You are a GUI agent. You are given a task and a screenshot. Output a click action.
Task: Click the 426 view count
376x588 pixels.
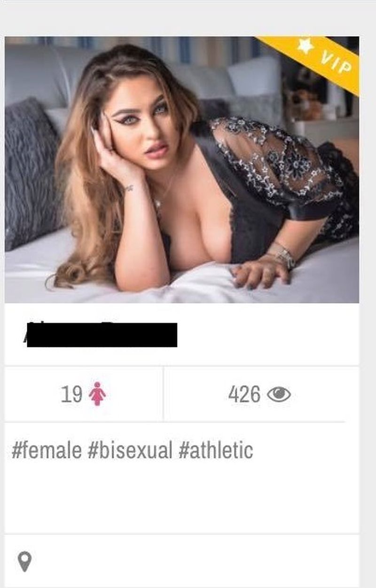click(x=244, y=394)
